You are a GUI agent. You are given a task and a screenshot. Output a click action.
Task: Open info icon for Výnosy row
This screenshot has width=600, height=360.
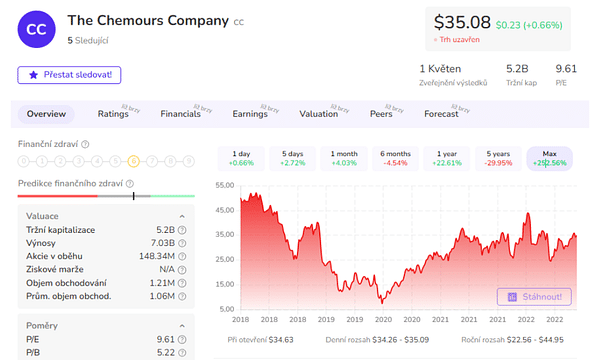point(183,243)
